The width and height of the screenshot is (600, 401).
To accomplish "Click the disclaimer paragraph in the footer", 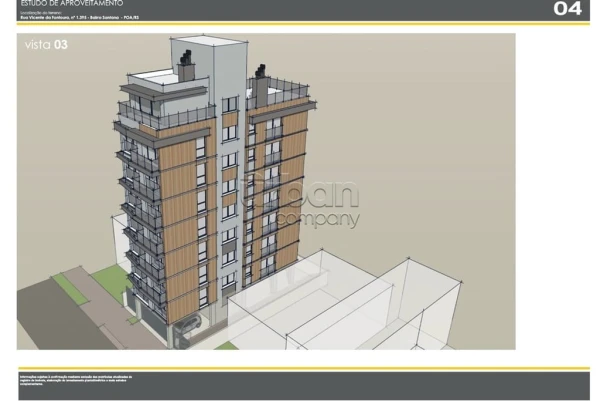I will pos(76,380).
